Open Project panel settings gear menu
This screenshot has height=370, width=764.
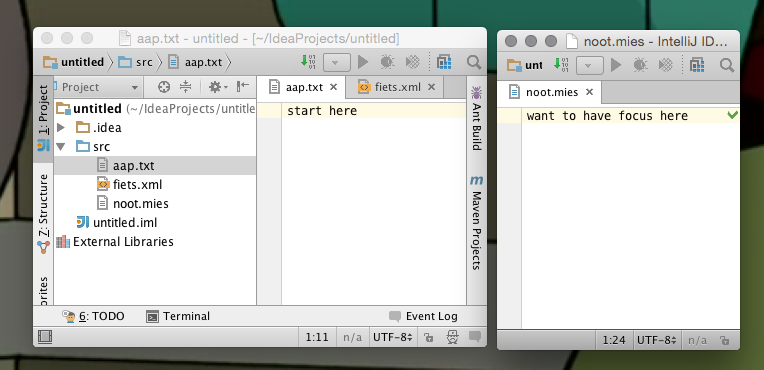pos(218,87)
